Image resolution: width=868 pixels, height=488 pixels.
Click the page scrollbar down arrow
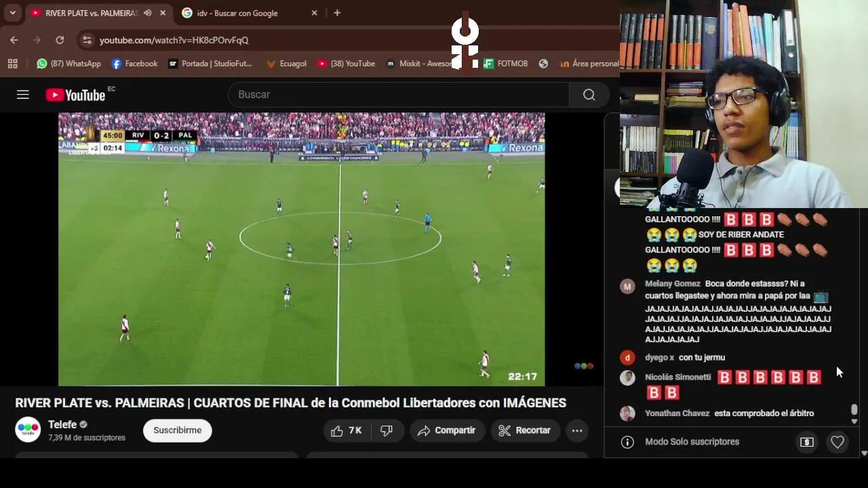(x=864, y=453)
